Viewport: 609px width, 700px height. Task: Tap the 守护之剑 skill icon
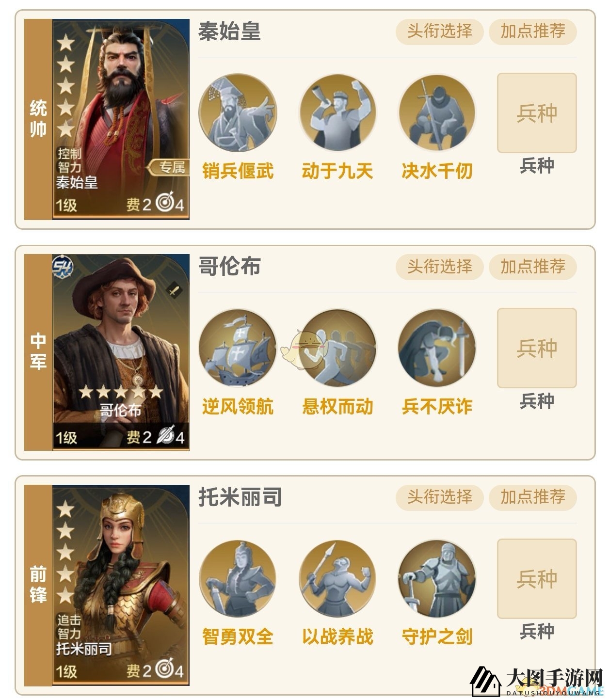click(x=437, y=579)
